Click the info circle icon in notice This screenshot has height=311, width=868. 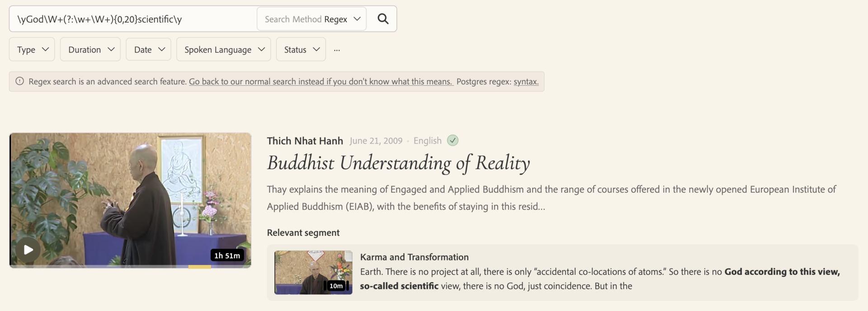(20, 81)
